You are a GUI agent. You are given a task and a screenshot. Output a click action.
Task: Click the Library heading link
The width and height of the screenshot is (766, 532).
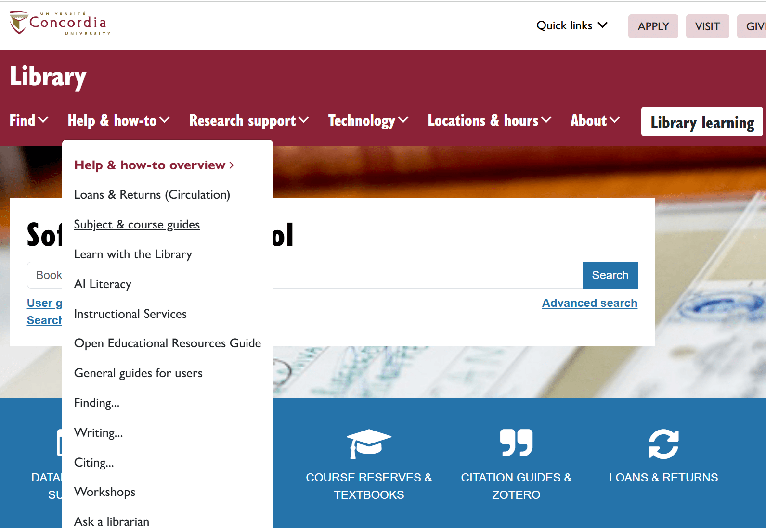pyautogui.click(x=48, y=76)
